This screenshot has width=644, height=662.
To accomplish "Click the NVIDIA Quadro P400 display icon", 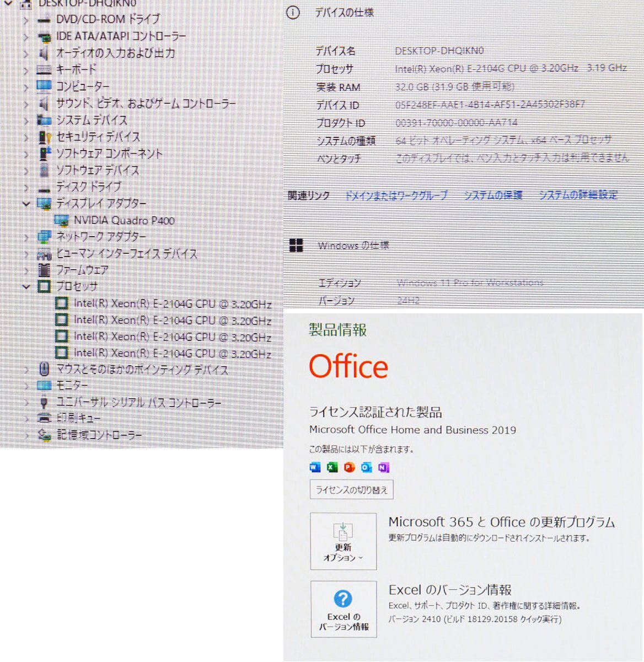I will (x=62, y=220).
